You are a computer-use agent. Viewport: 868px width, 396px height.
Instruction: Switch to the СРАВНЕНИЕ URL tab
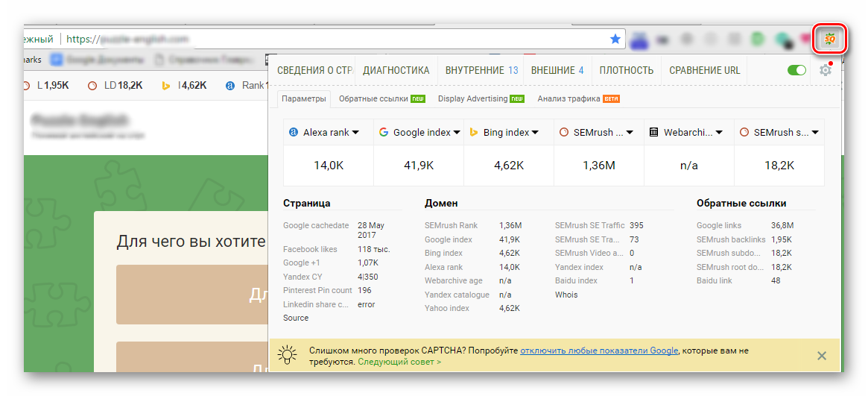[x=704, y=70]
